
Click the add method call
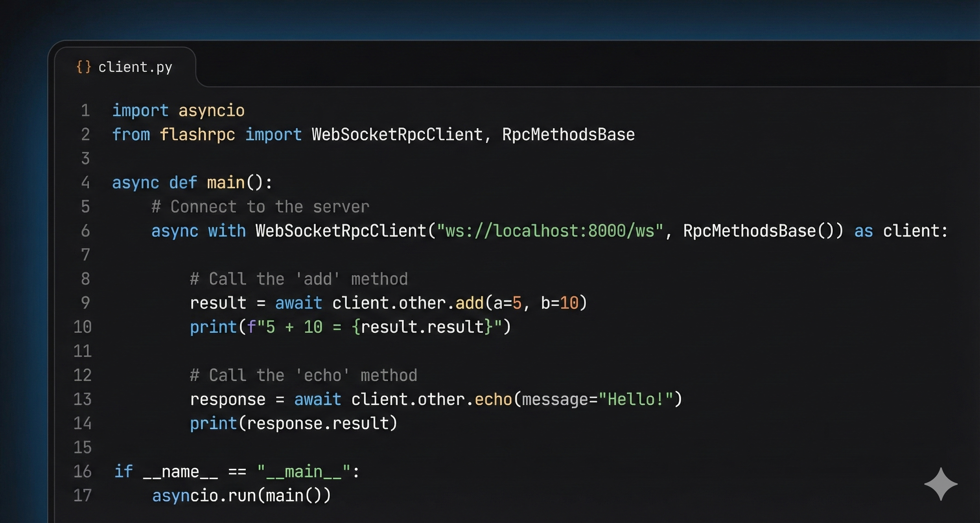(469, 303)
